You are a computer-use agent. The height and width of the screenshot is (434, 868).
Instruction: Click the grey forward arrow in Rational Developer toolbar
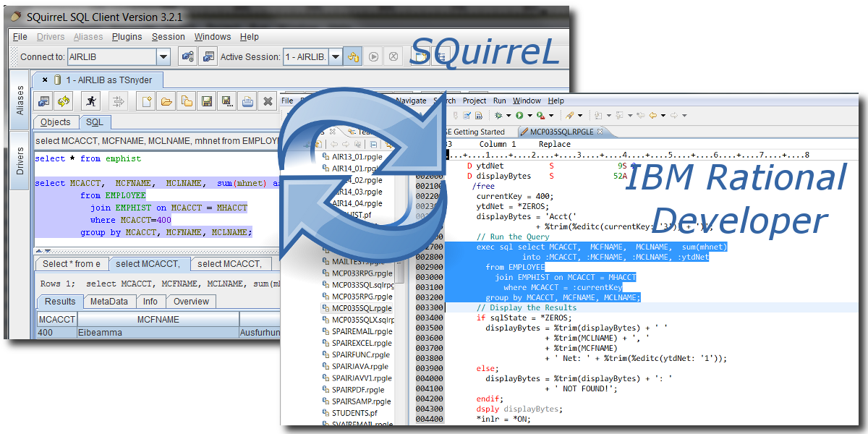[x=674, y=115]
